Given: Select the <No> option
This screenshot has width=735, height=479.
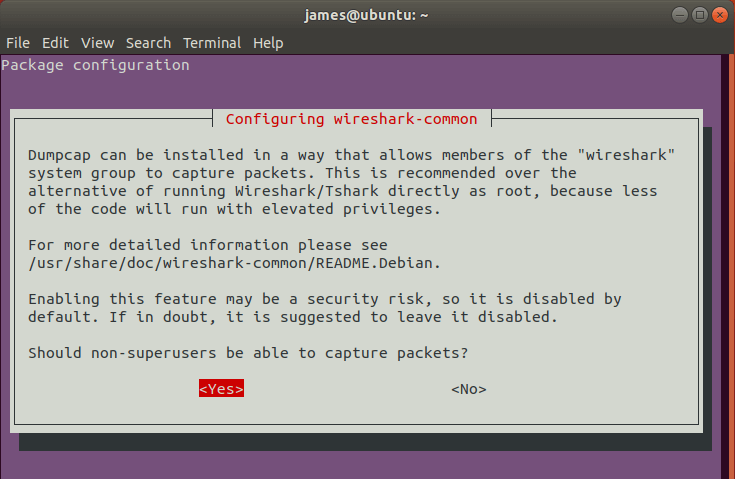Looking at the screenshot, I should point(469,389).
